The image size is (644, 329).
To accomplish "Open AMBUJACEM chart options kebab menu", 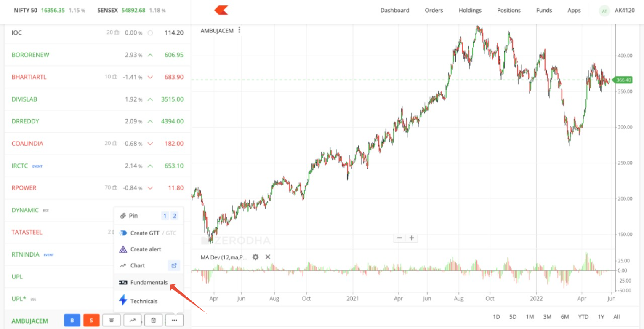I will point(239,30).
